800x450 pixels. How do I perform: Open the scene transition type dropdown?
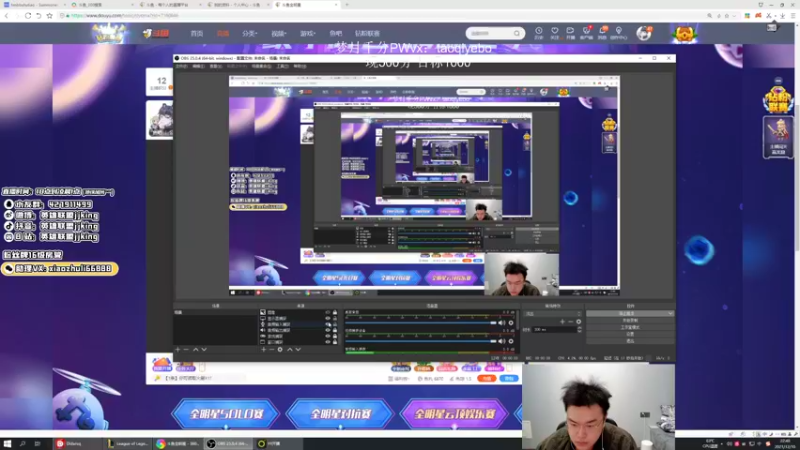(553, 314)
